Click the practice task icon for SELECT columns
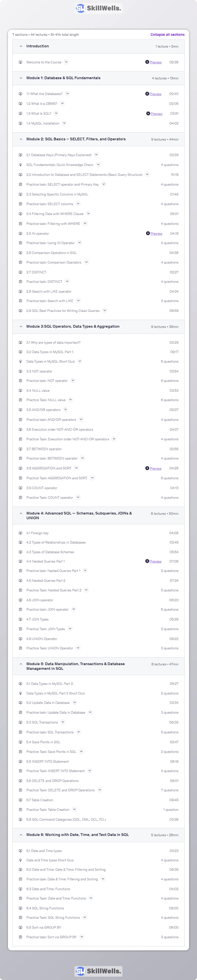This screenshot has height=980, width=197. 21,204
